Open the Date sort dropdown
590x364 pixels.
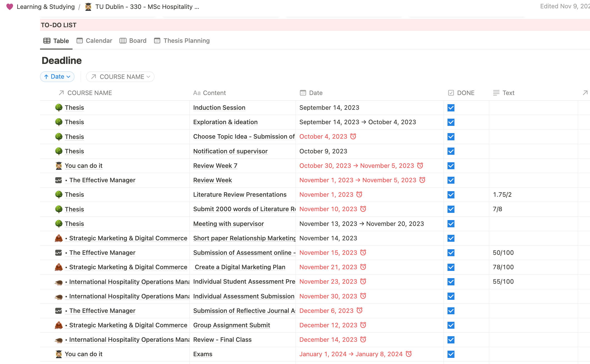click(57, 77)
